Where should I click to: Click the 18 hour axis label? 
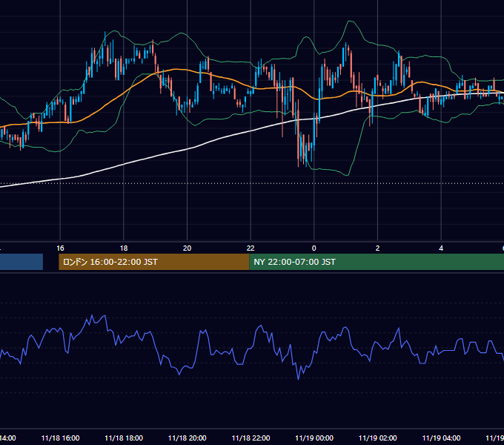coord(124,248)
